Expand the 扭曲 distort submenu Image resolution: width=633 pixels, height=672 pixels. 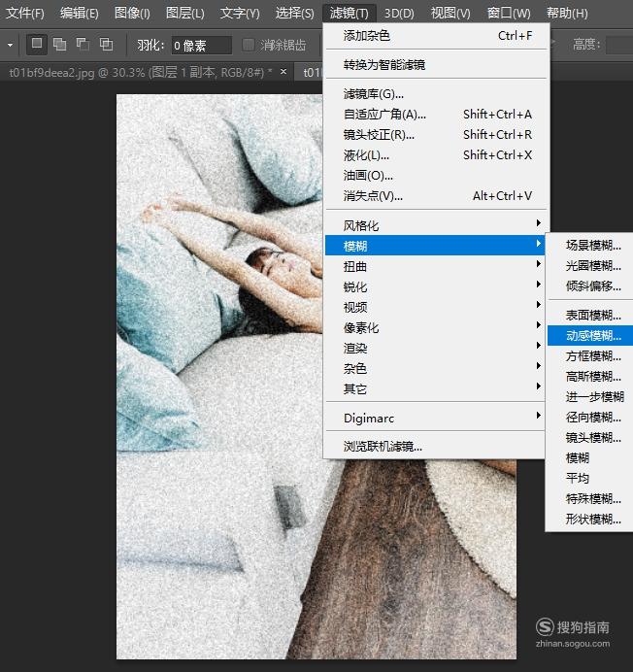436,266
